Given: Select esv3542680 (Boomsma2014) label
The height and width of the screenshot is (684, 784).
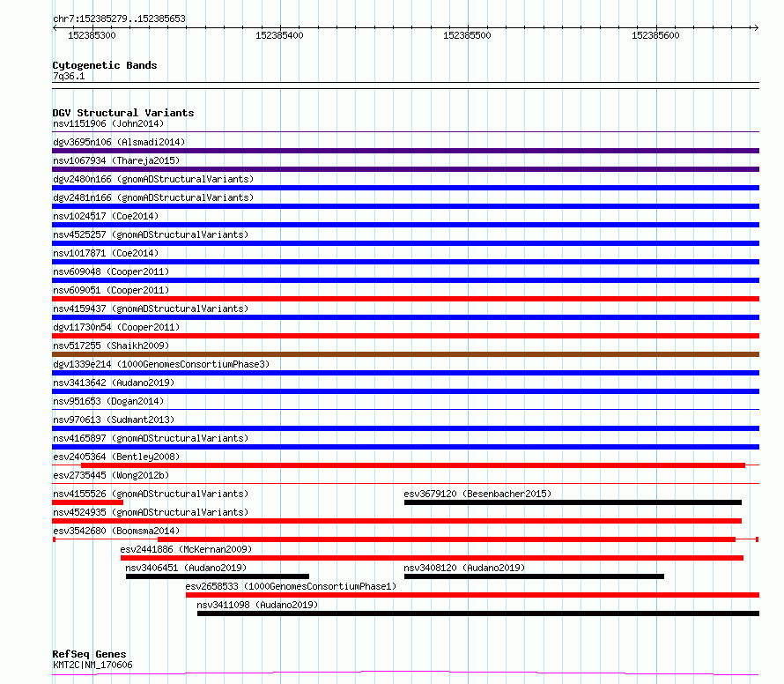Looking at the screenshot, I should coord(116,531).
